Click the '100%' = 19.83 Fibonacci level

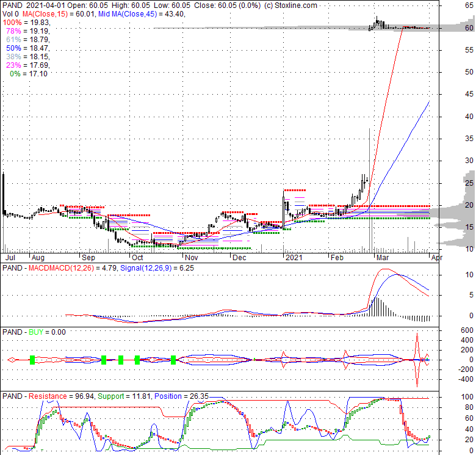(26, 23)
